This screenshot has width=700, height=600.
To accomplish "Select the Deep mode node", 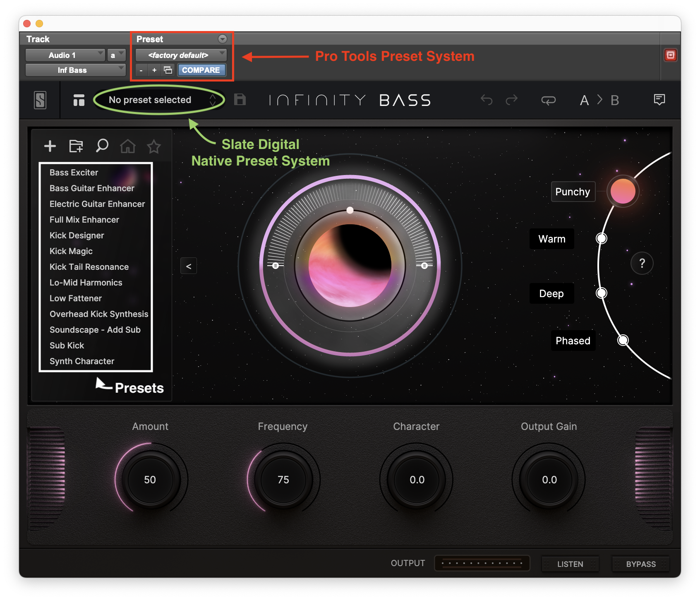I will (602, 293).
